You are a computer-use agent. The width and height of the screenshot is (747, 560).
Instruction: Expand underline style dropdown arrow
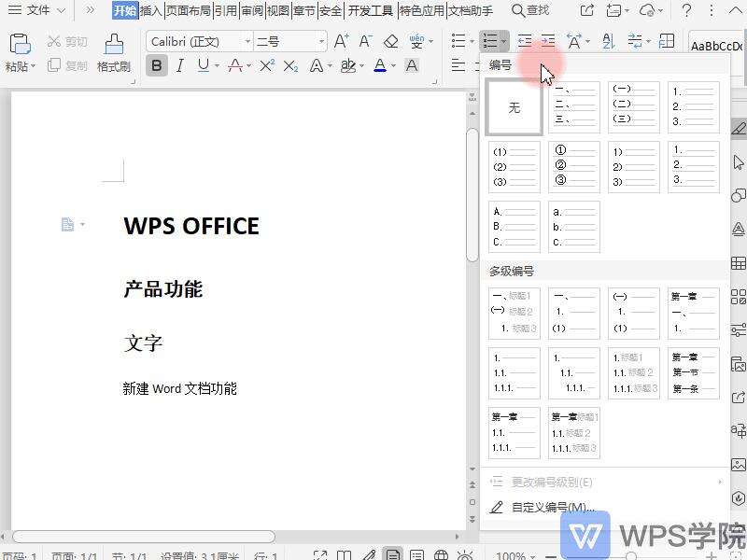[x=218, y=65]
